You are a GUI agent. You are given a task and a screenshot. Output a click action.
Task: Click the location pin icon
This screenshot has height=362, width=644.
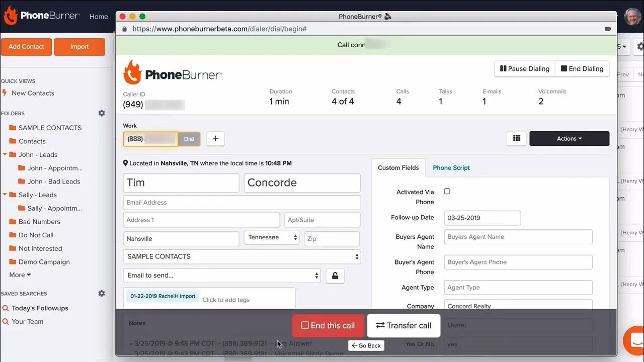coord(125,163)
